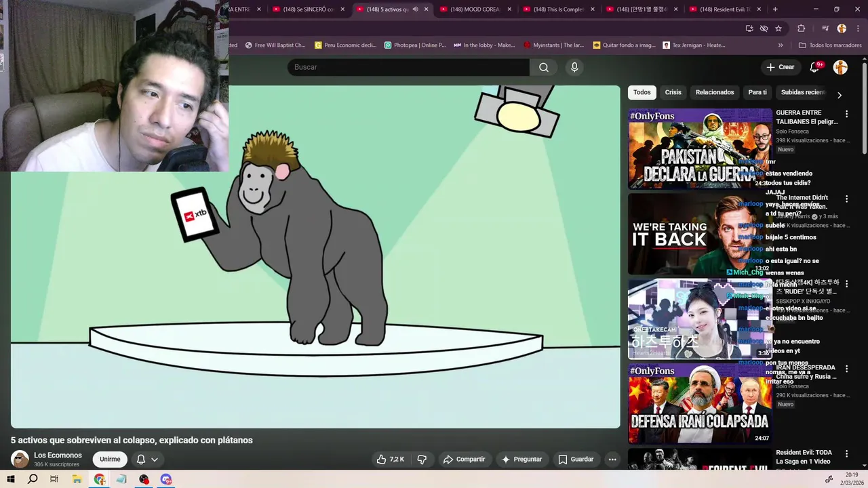This screenshot has width=868, height=488.
Task: Open Free Will Baptist bookmark
Action: tap(275, 45)
